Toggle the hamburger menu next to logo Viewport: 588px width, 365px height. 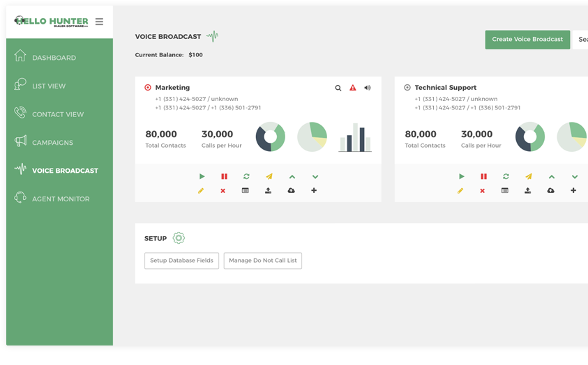(x=99, y=22)
